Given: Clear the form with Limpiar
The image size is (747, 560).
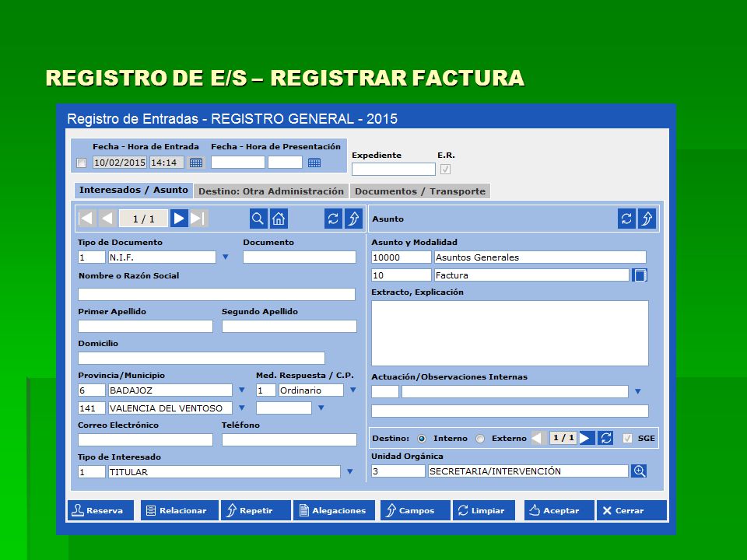Looking at the screenshot, I should coord(484,510).
